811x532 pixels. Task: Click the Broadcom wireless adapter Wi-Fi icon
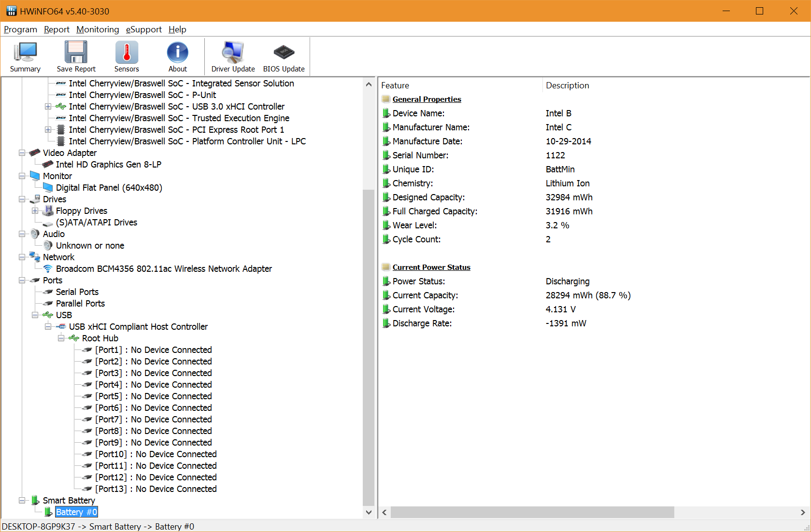48,268
